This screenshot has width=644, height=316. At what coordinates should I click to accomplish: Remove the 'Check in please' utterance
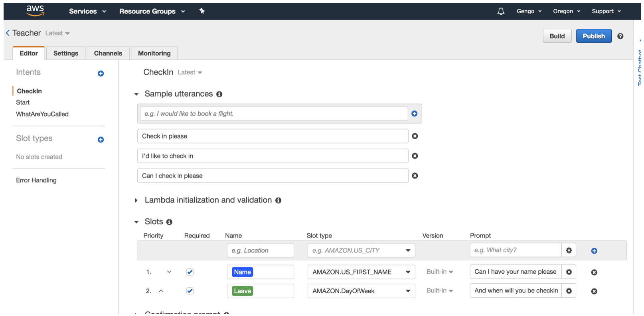pyautogui.click(x=415, y=136)
